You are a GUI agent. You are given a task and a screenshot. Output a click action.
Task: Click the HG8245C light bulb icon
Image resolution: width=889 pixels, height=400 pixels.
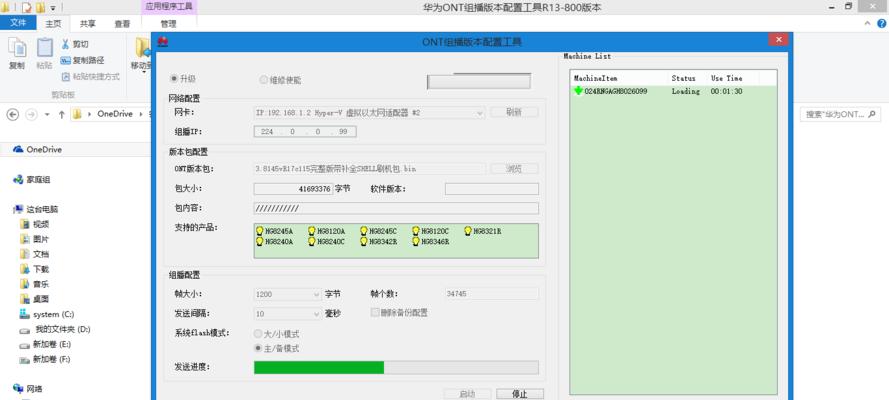364,231
